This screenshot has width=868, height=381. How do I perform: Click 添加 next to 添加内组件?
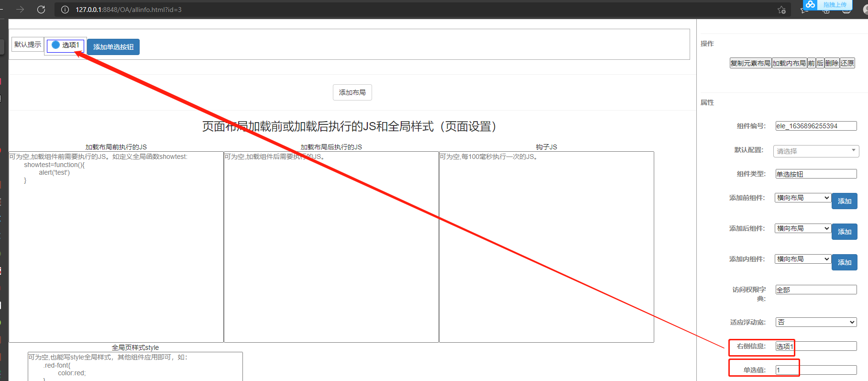click(x=845, y=262)
